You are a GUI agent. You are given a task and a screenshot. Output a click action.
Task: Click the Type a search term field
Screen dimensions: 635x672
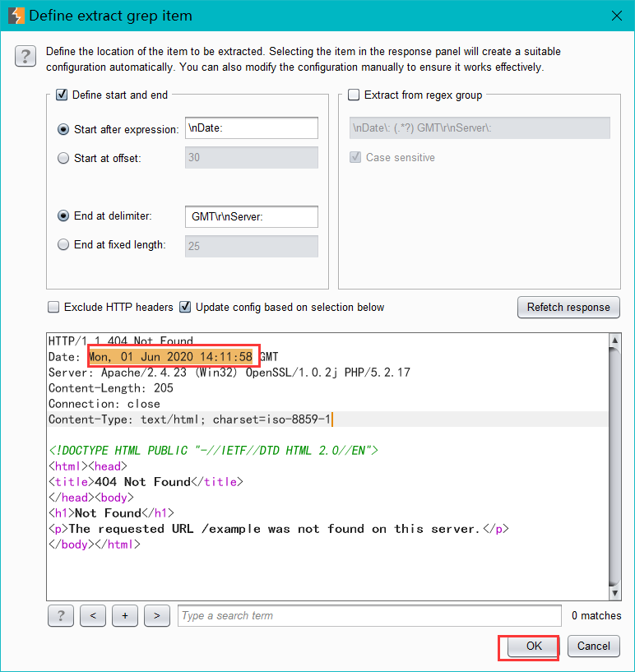[369, 615]
